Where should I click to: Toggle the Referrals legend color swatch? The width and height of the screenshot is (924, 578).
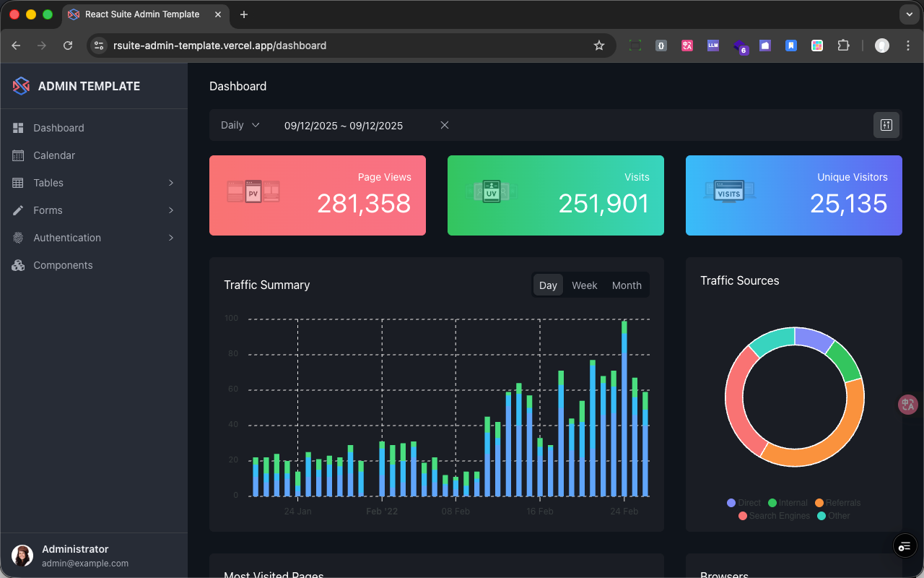tap(819, 503)
